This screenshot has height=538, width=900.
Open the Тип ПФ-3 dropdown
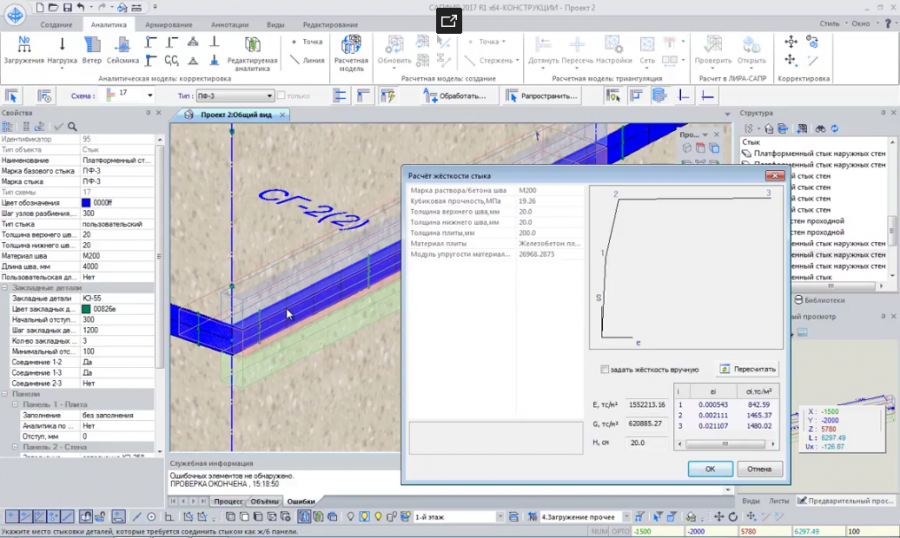pyautogui.click(x=267, y=96)
